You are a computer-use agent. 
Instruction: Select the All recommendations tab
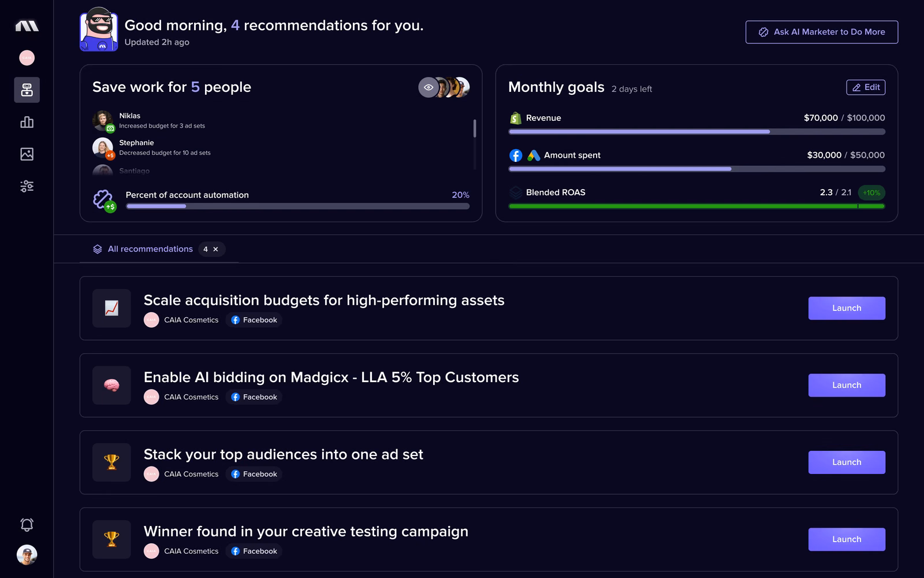pyautogui.click(x=150, y=249)
